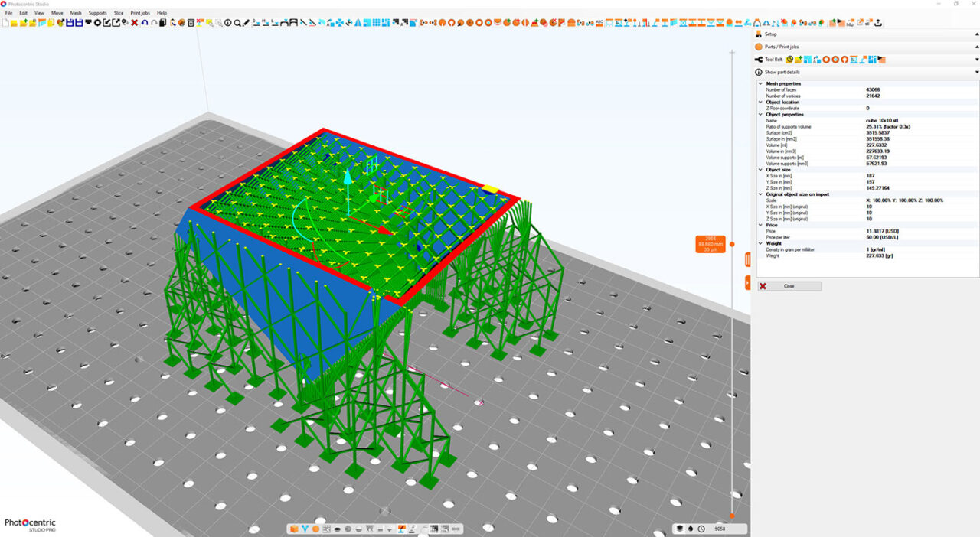980x537 pixels.
Task: Click the export upload icon in toolbar
Action: tap(878, 23)
